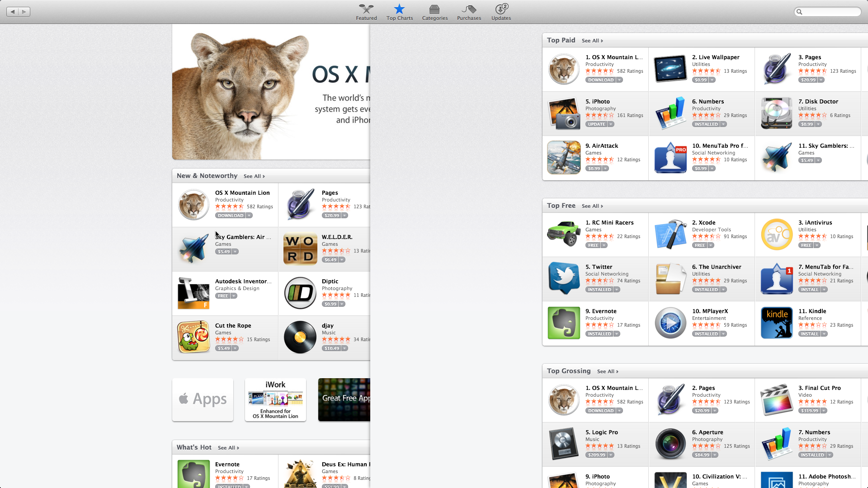The image size is (868, 488).
Task: Open Evernote icon in Top Free
Action: (564, 323)
